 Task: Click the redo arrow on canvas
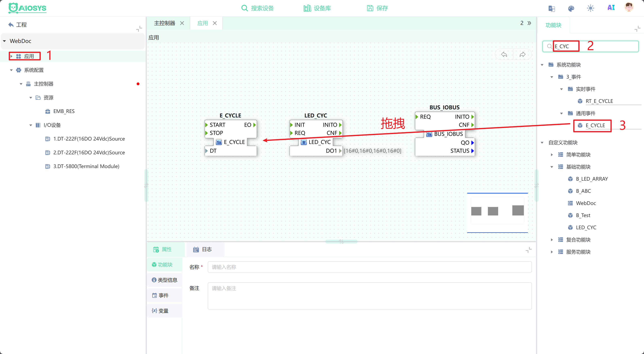point(522,54)
